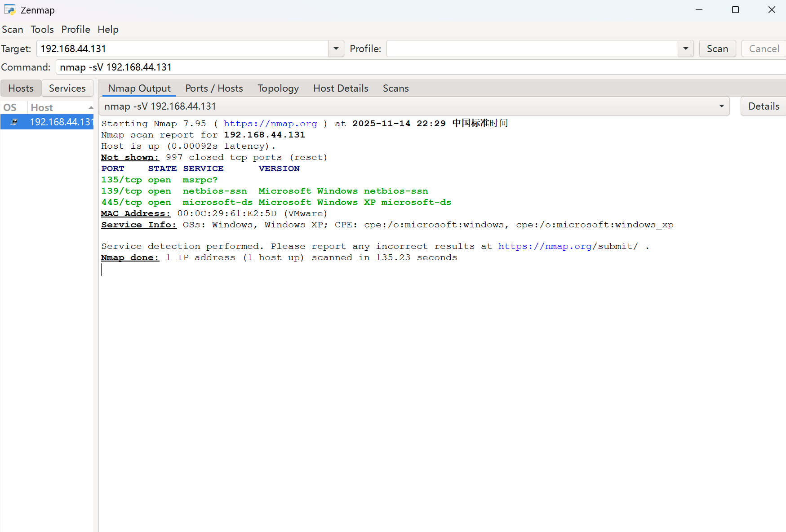Viewport: 786px width, 532px height.
Task: Open the Scan menu
Action: pyautogui.click(x=13, y=29)
